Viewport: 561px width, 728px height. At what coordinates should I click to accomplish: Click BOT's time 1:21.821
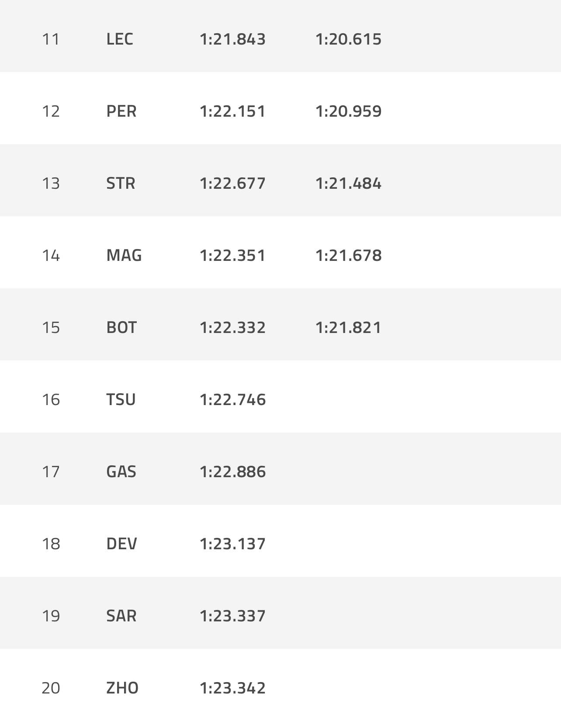click(348, 327)
